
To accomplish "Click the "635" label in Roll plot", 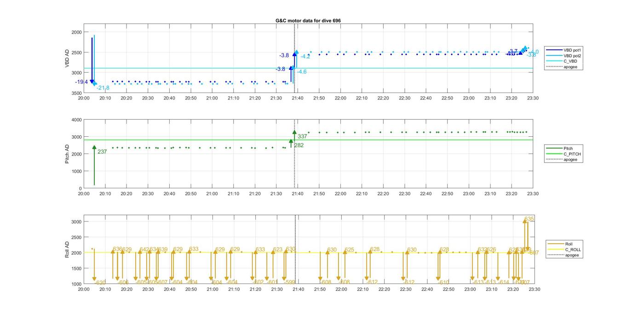I will pos(529,219).
